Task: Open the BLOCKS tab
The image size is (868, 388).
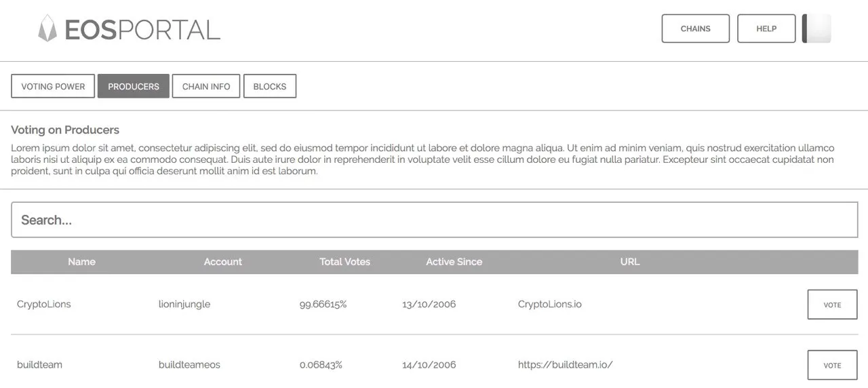Action: pyautogui.click(x=270, y=86)
